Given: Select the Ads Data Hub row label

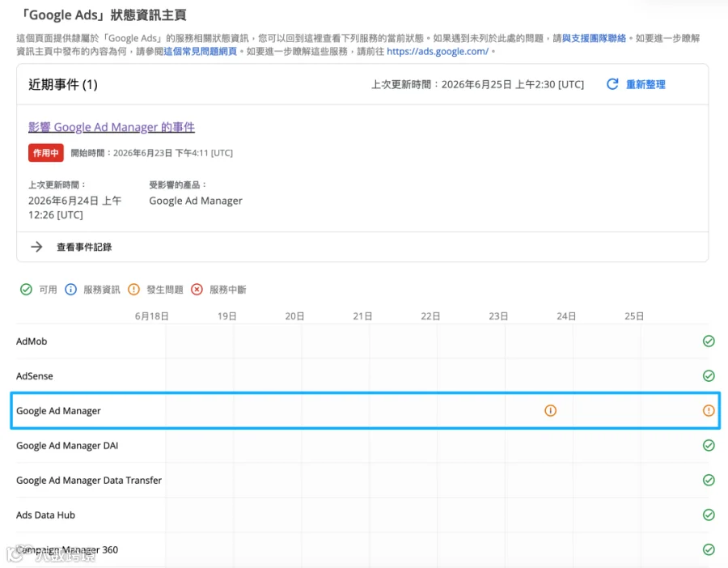Looking at the screenshot, I should (x=45, y=515).
